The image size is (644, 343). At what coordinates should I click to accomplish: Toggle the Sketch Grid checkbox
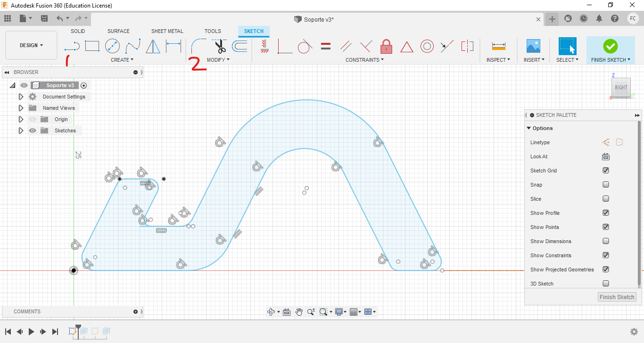click(x=606, y=171)
